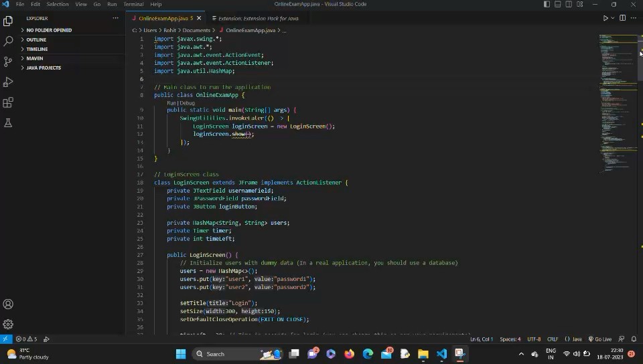Image resolution: width=643 pixels, height=364 pixels.
Task: Open the Manage gear settings
Action: coord(8,324)
